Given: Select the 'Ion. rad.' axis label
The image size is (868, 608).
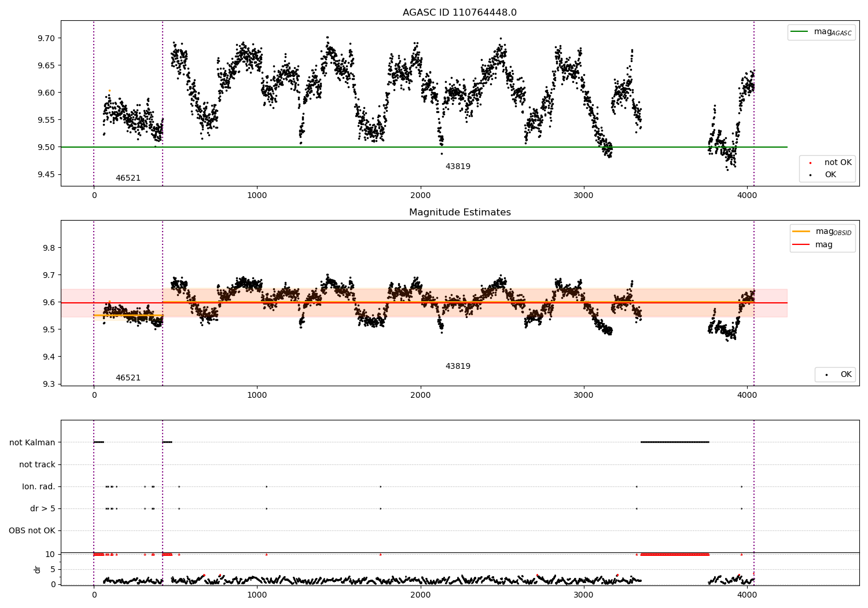Looking at the screenshot, I should click(x=39, y=486).
